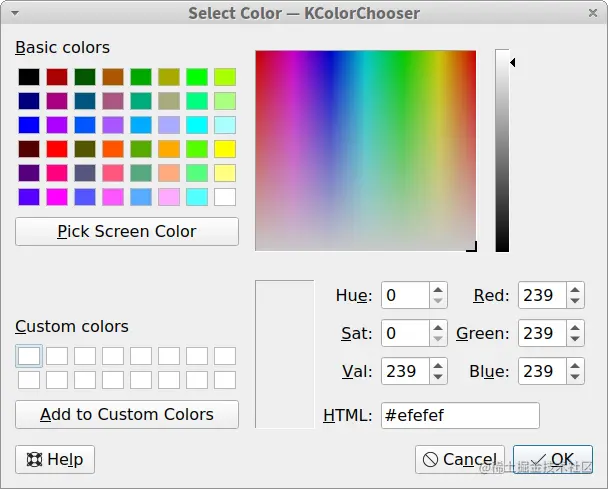Increase the Blue value with up arrow
Image resolution: width=608 pixels, height=489 pixels.
575,365
